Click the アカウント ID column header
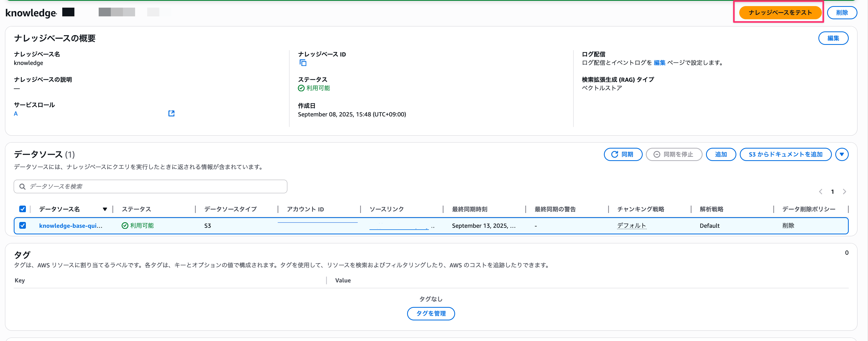Viewport: 868px width, 341px height. pyautogui.click(x=305, y=209)
